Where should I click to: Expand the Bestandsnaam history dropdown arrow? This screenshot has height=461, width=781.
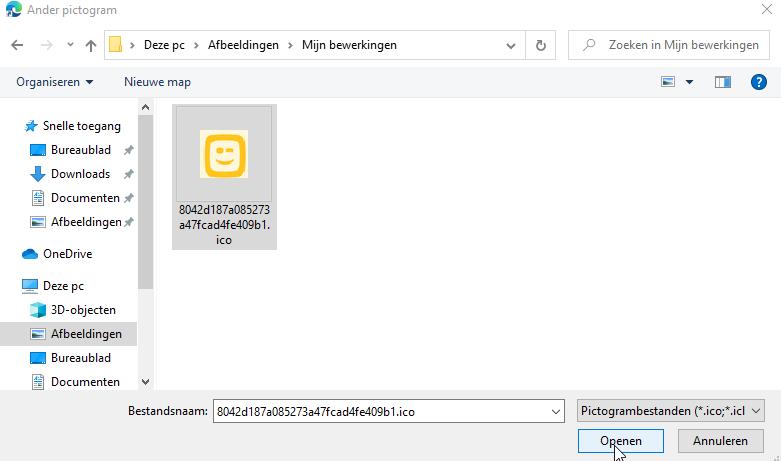click(556, 411)
